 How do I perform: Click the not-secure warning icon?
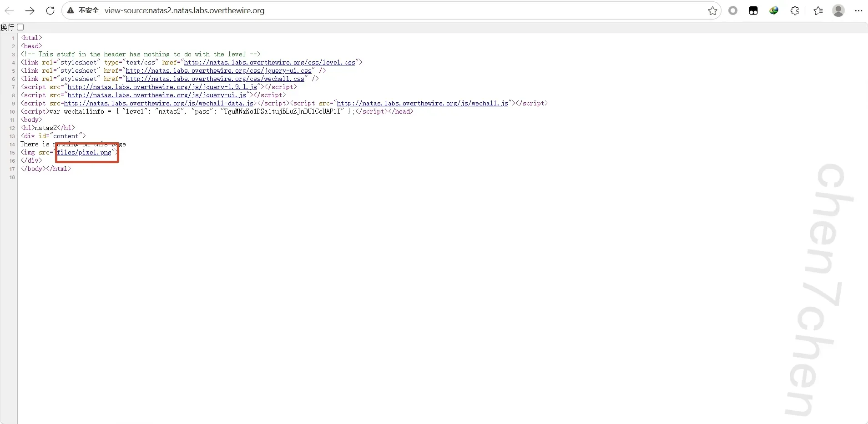pyautogui.click(x=71, y=10)
